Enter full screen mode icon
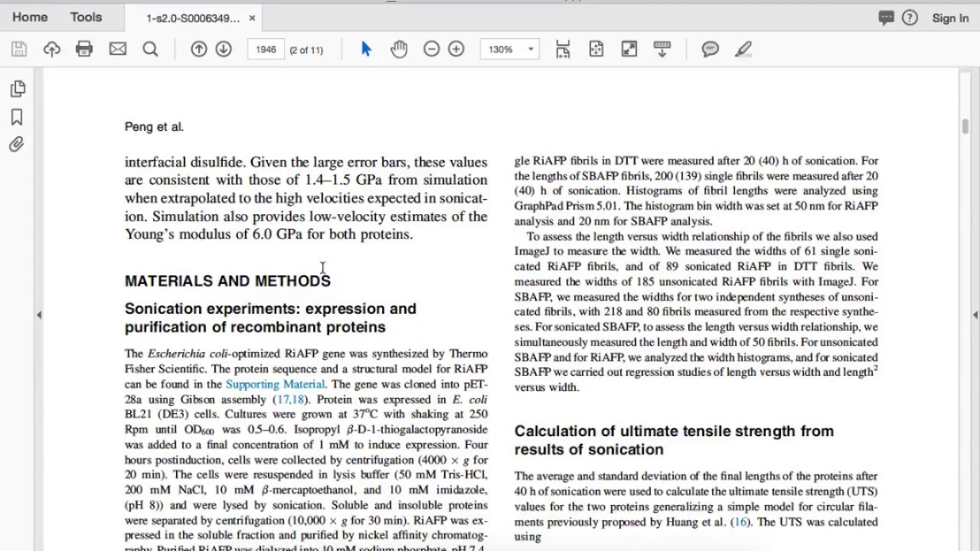This screenshot has width=980, height=551. (x=629, y=49)
